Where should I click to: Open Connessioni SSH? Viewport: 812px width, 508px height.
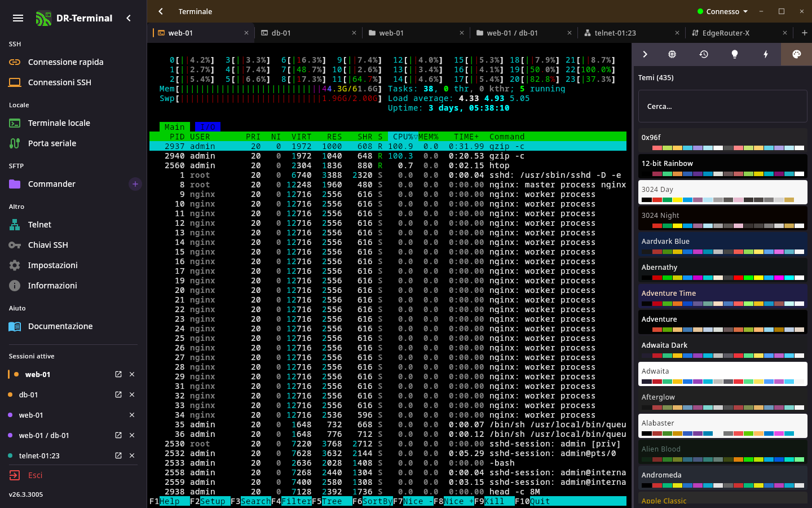(x=73, y=82)
